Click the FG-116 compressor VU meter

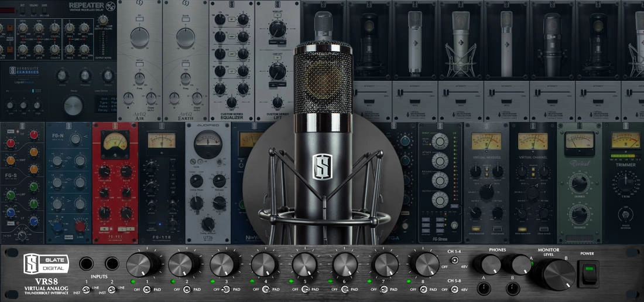click(x=161, y=141)
